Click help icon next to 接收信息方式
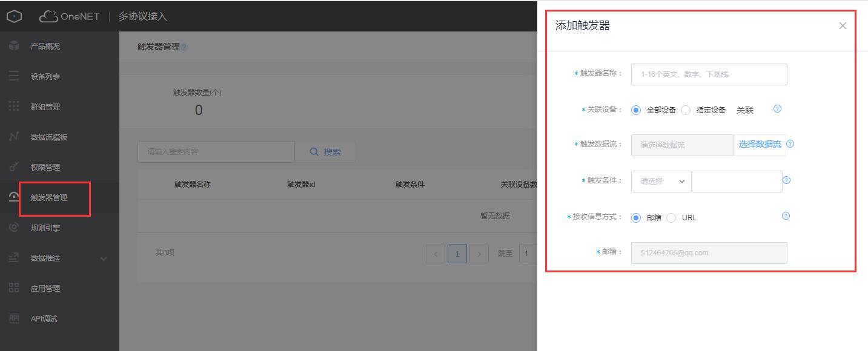868x351 pixels. [x=786, y=216]
